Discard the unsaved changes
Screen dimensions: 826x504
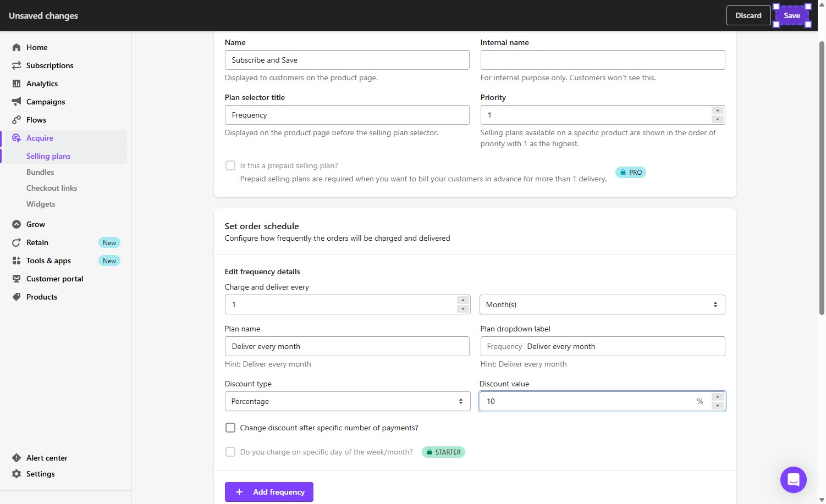748,15
